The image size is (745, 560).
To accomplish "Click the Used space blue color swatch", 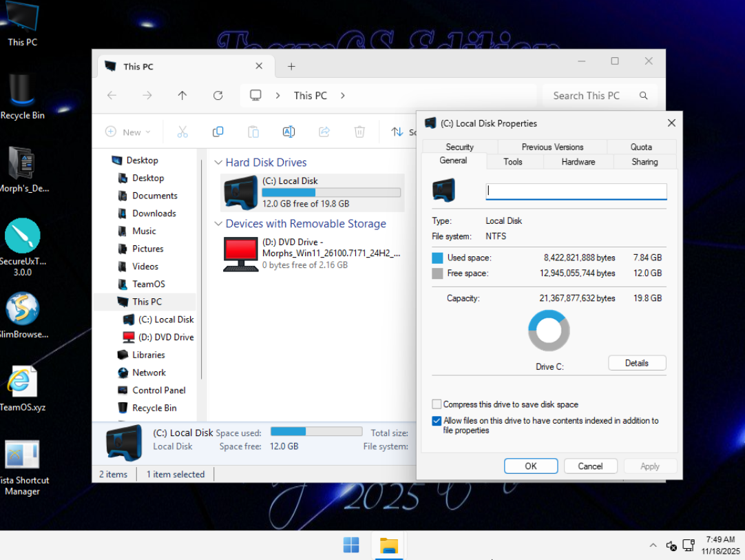I will click(x=437, y=258).
